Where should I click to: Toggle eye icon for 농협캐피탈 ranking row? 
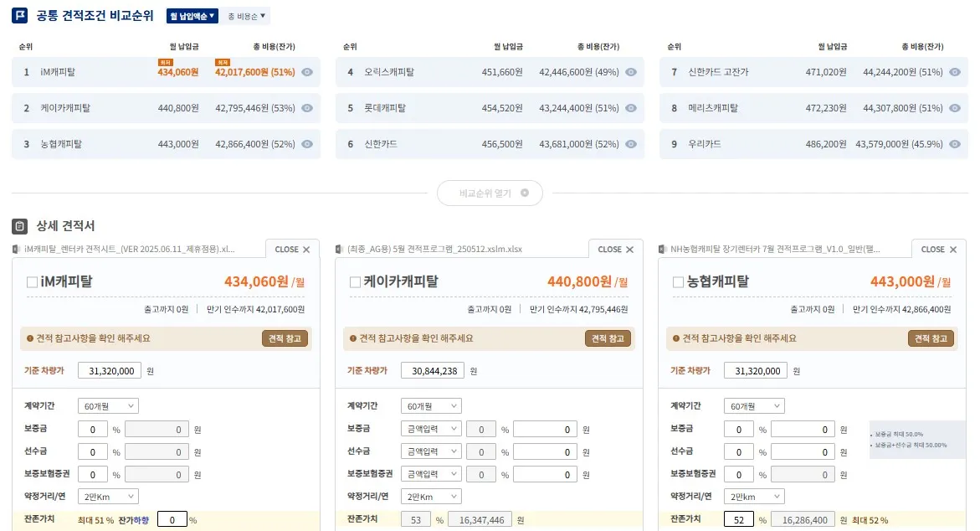[x=307, y=144]
